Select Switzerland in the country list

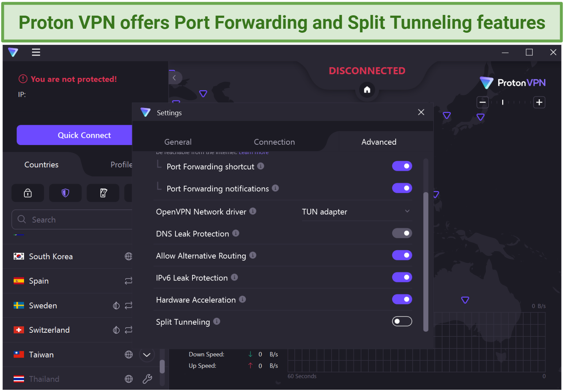[x=68, y=330]
